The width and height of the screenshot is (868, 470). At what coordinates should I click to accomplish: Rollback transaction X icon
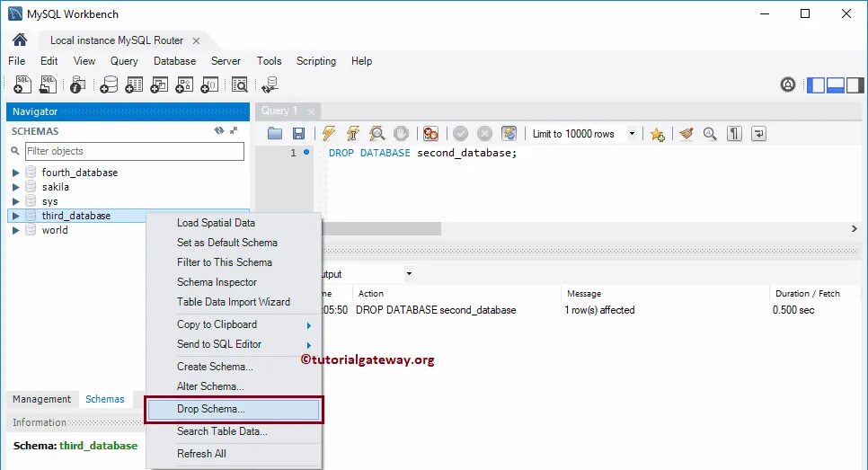pyautogui.click(x=484, y=133)
